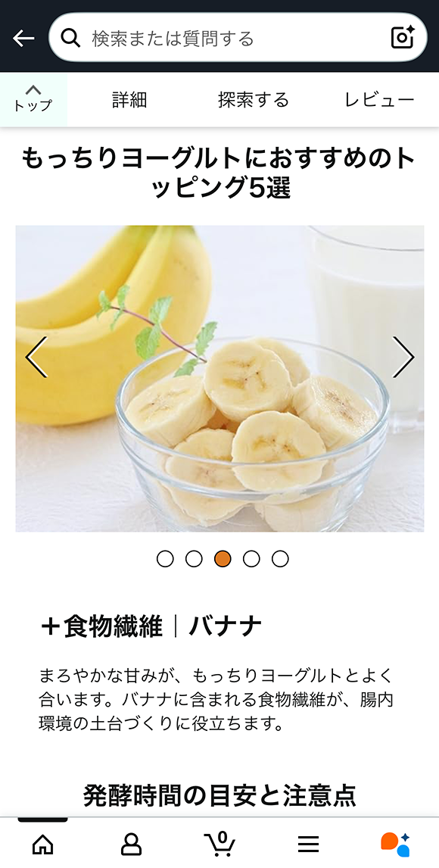This screenshot has height=868, width=439.
Task: Select the fifth carousel dot
Action: pyautogui.click(x=280, y=558)
